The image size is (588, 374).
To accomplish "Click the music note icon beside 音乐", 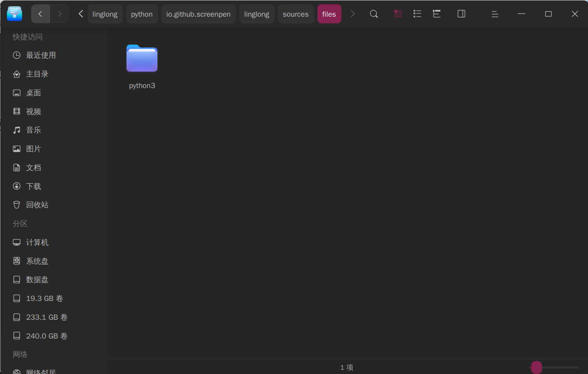I will click(17, 130).
